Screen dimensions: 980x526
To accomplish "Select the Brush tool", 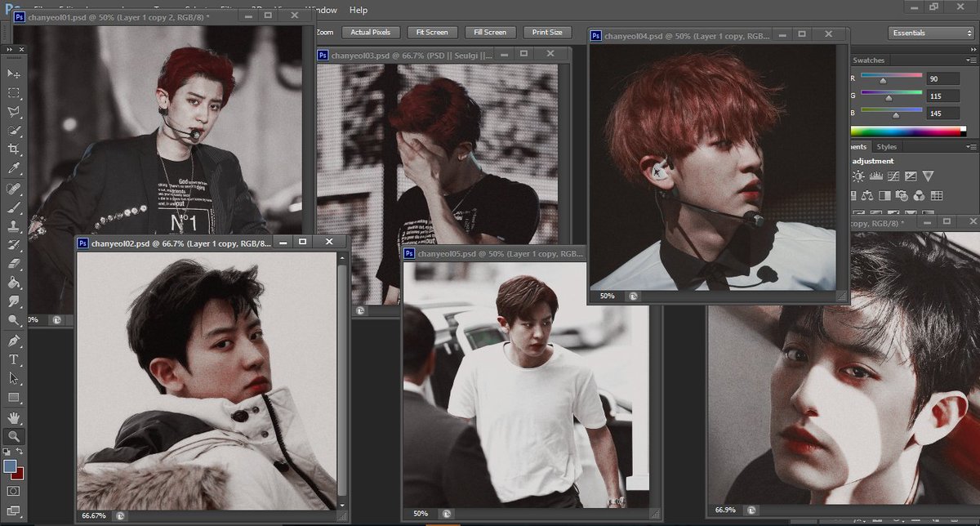I will point(14,207).
